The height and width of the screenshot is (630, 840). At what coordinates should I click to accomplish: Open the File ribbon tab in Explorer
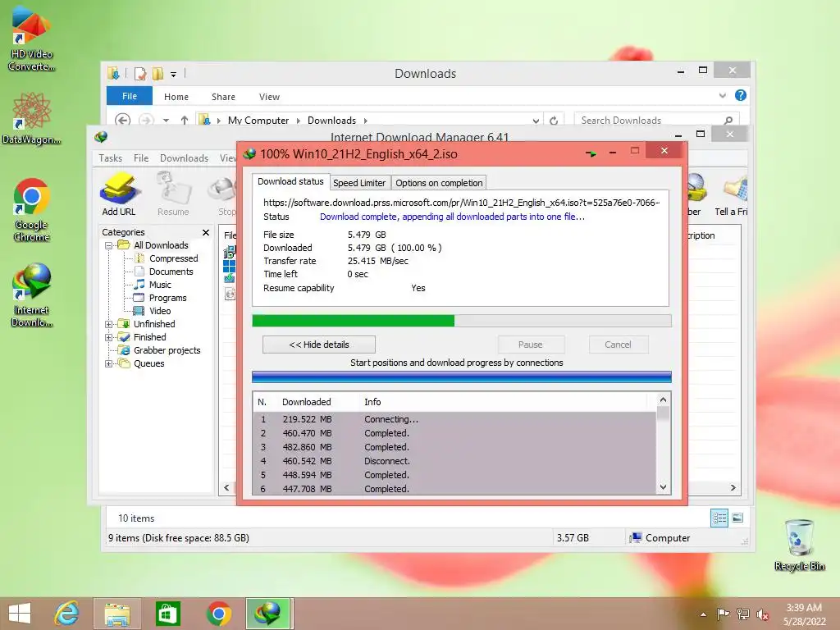(130, 96)
